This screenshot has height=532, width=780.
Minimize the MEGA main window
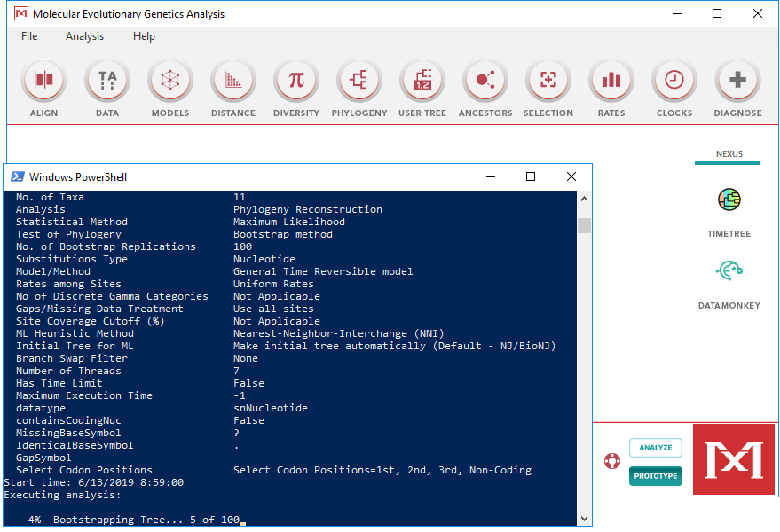coord(677,13)
